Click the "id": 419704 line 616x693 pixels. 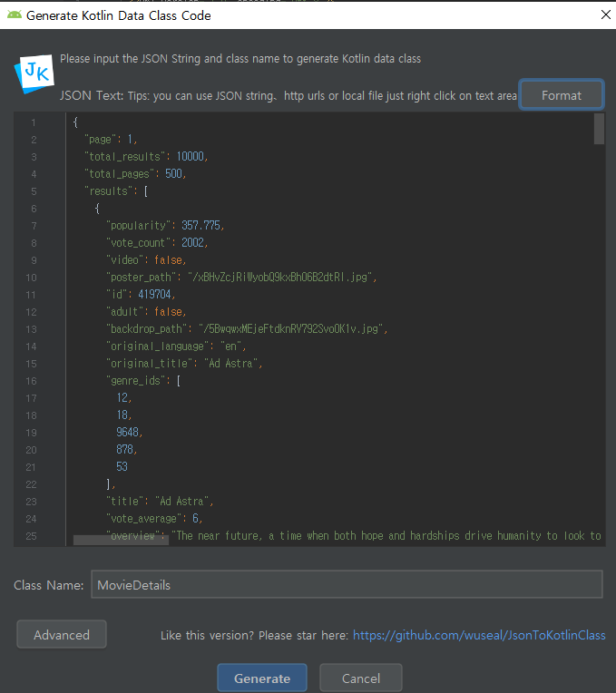(x=141, y=295)
